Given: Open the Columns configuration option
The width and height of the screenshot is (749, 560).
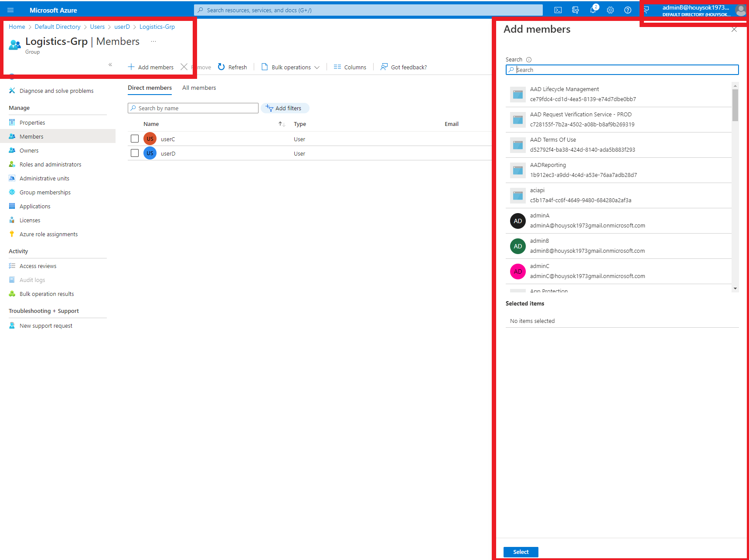Looking at the screenshot, I should click(350, 67).
